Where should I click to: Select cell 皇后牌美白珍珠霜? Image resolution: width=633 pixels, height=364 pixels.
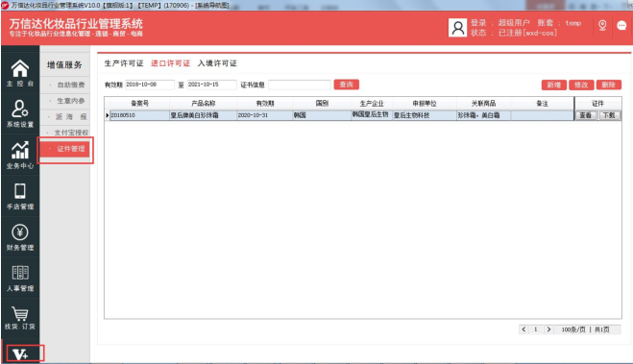point(203,115)
